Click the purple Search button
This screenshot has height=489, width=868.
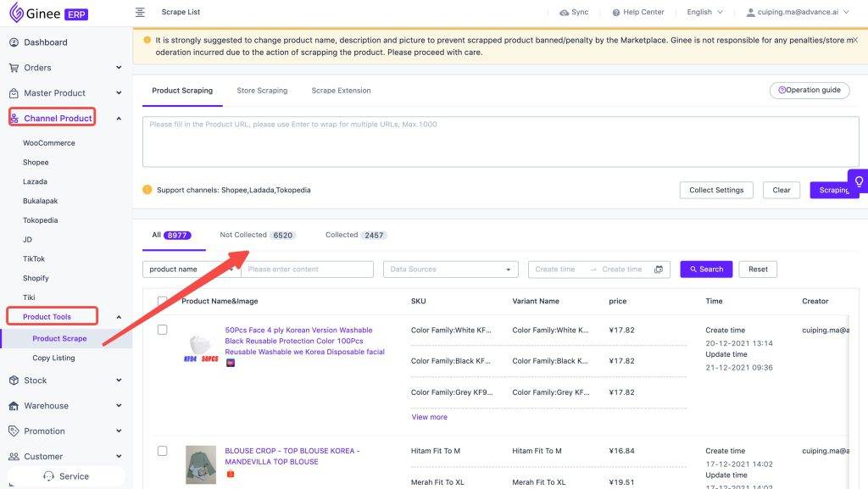706,270
